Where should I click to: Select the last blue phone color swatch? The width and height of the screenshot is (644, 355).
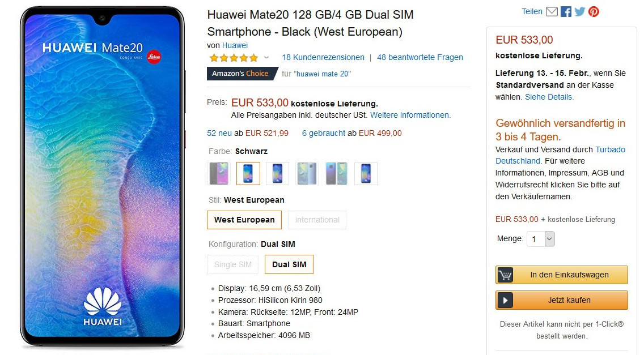366,174
